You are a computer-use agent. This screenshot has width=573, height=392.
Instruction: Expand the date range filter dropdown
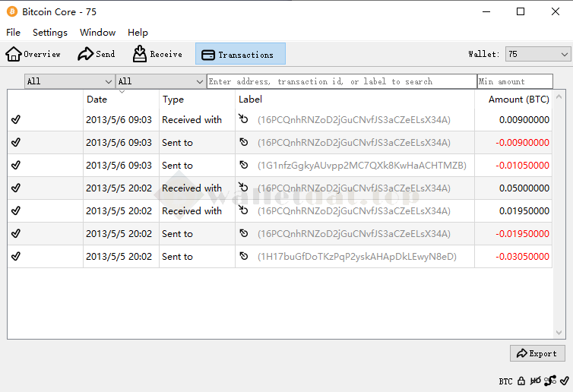[x=69, y=81]
